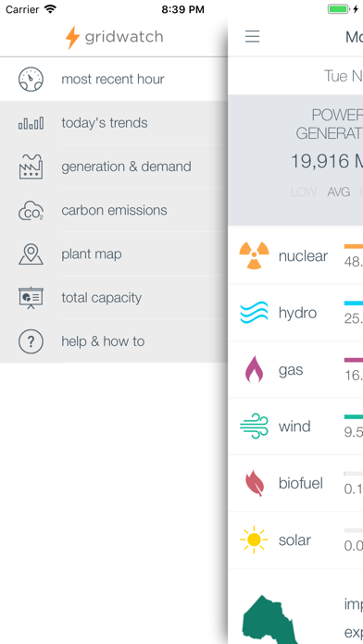Tap the battery icon in the status bar
This screenshot has height=644, width=363.
coord(339,9)
